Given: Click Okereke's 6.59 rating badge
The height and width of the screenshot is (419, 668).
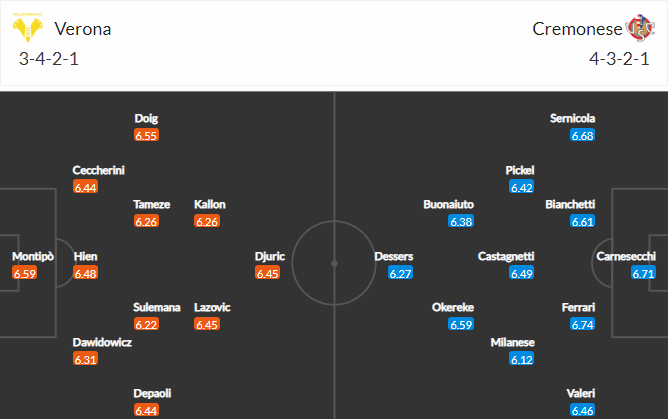Looking at the screenshot, I should [x=461, y=324].
